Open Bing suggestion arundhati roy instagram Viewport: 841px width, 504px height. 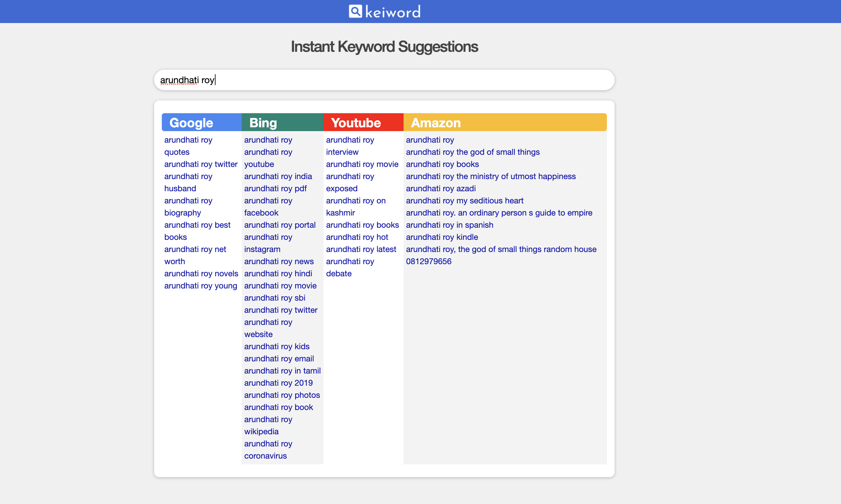tap(268, 243)
